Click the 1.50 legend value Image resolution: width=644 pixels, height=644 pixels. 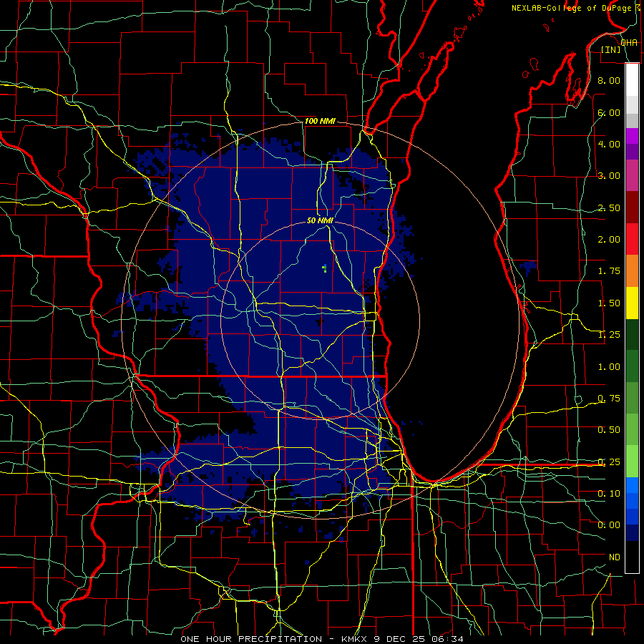click(609, 303)
